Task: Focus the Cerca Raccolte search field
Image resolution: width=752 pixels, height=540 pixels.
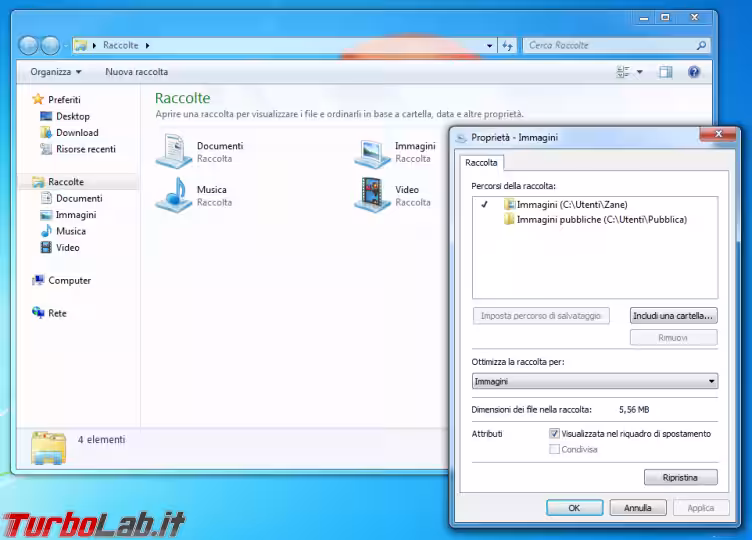Action: (x=609, y=46)
